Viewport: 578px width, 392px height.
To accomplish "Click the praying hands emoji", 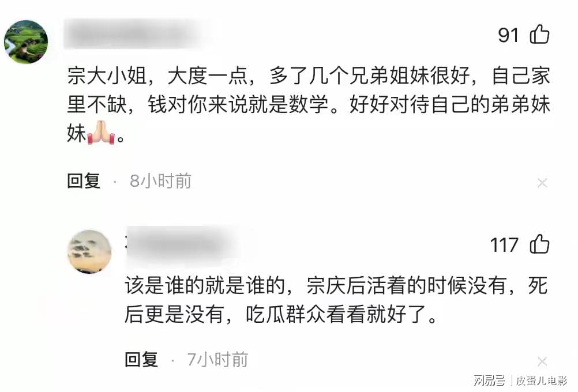I will pyautogui.click(x=101, y=133).
